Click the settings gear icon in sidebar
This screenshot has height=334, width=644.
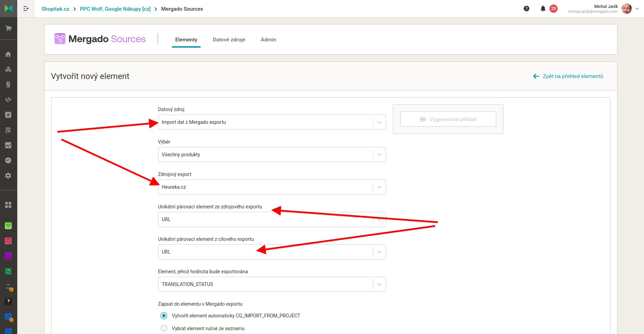click(x=8, y=176)
